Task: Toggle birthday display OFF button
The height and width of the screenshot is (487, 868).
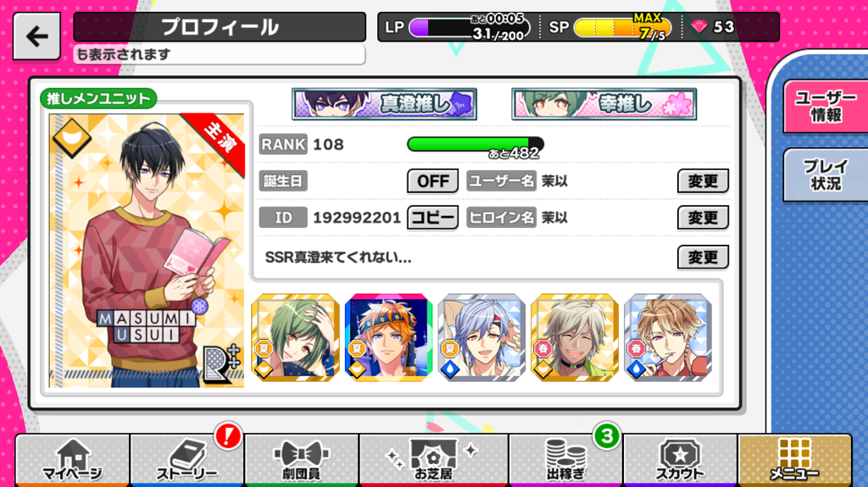Action: click(433, 181)
